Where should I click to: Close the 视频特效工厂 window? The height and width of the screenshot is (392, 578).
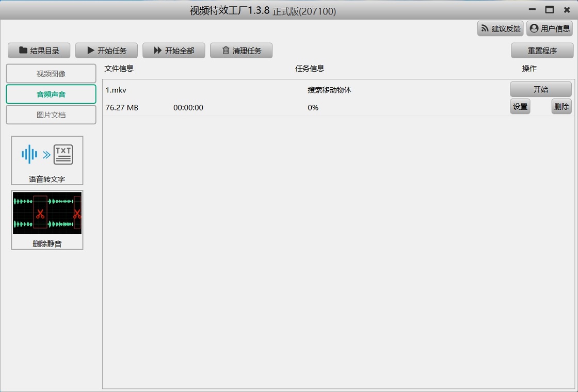point(567,10)
